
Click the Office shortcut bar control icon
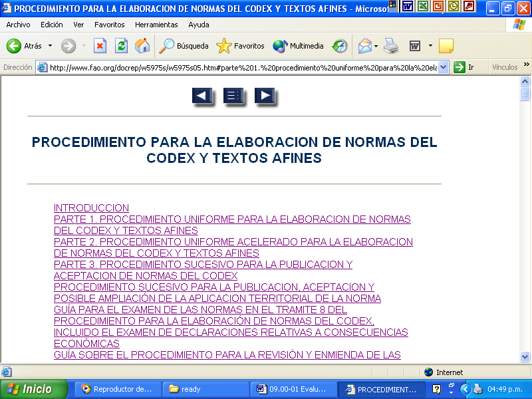pos(392,4)
